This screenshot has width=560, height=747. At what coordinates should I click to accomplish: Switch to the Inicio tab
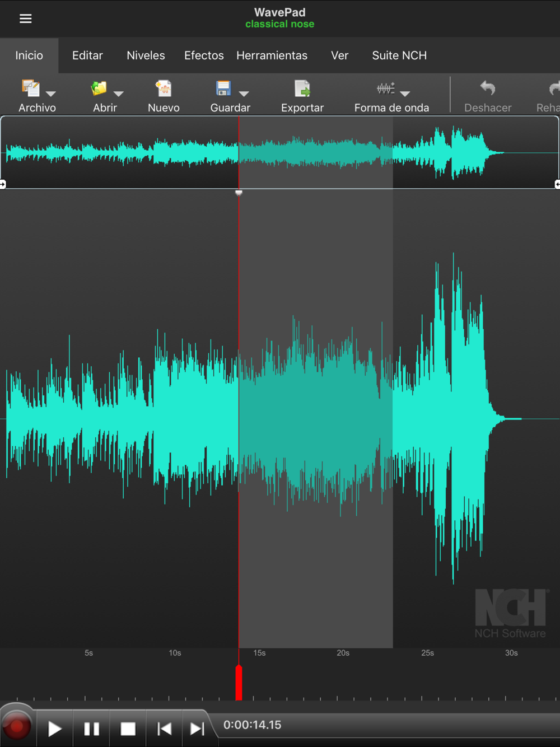click(29, 55)
